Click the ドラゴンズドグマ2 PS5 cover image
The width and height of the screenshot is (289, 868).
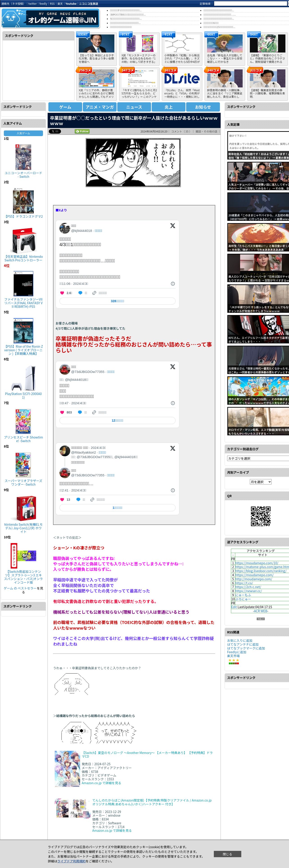[x=23, y=201]
